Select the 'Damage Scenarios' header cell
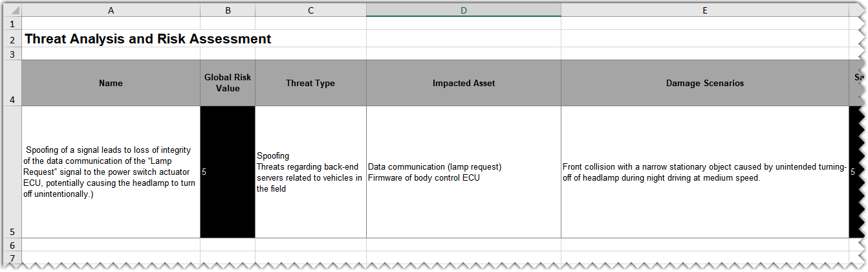Viewport: 868px width, 272px height. pyautogui.click(x=704, y=83)
